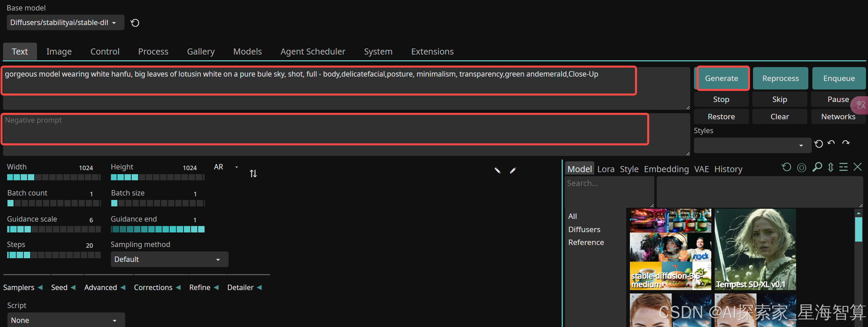868x327 pixels.
Task: Click the Restore button
Action: (721, 117)
